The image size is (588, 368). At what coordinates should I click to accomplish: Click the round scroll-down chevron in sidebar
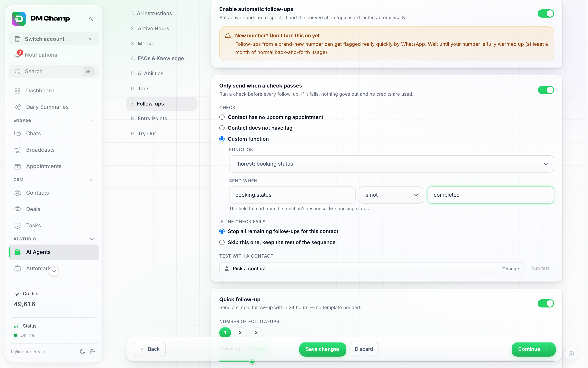[54, 271]
